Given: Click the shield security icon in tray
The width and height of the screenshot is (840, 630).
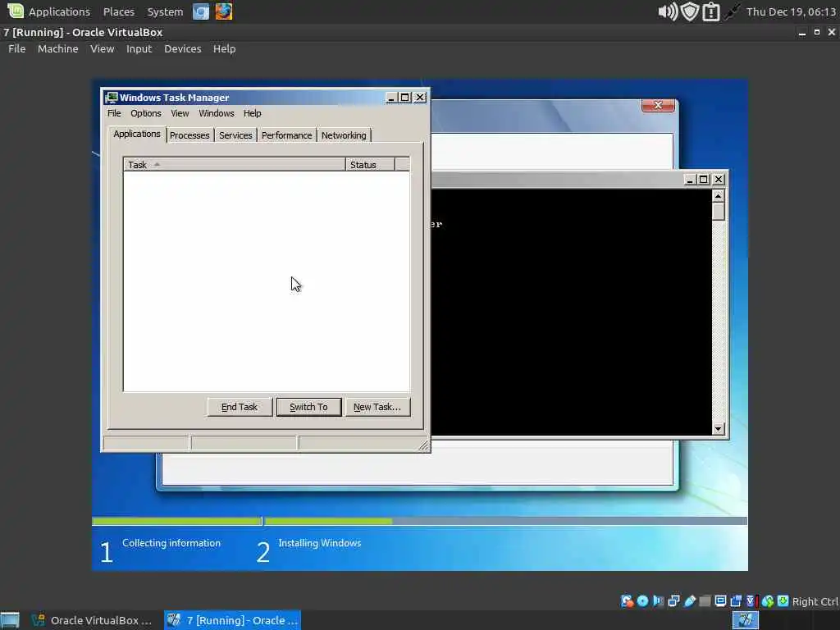Looking at the screenshot, I should [690, 11].
